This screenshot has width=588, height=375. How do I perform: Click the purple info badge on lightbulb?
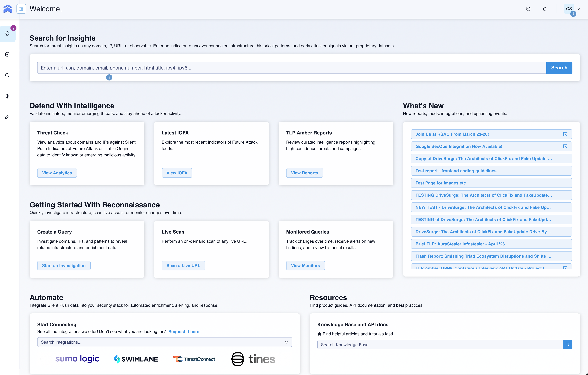point(13,28)
